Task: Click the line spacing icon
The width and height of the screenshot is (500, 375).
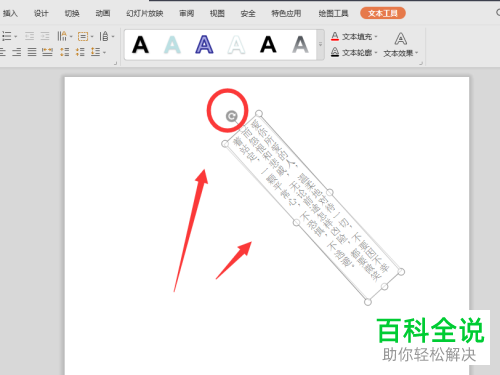Action: (x=96, y=52)
